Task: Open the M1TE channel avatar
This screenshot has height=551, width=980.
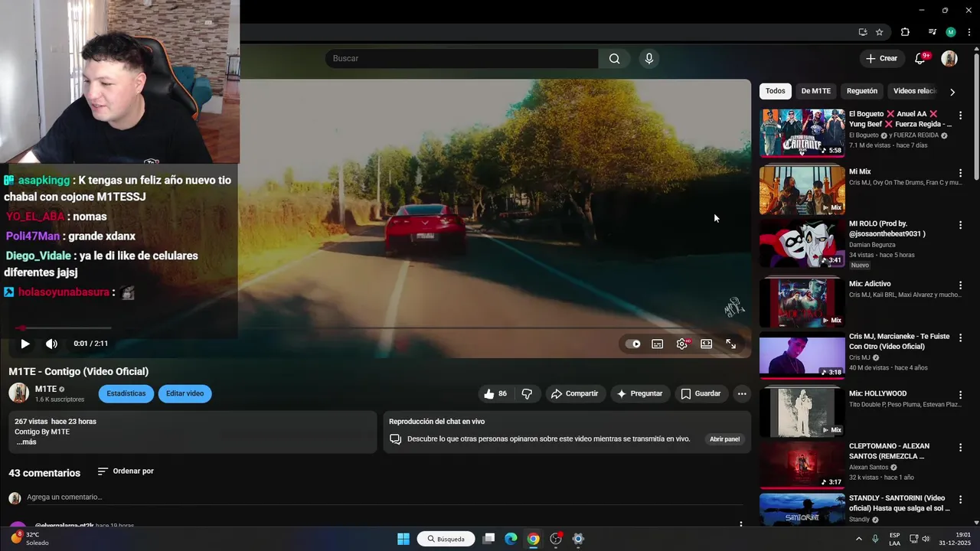Action: point(18,393)
